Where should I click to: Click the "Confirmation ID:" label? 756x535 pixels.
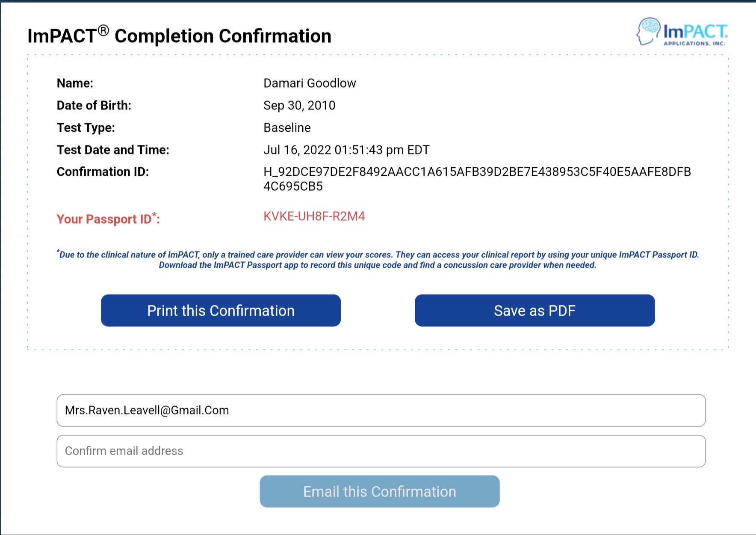point(103,172)
